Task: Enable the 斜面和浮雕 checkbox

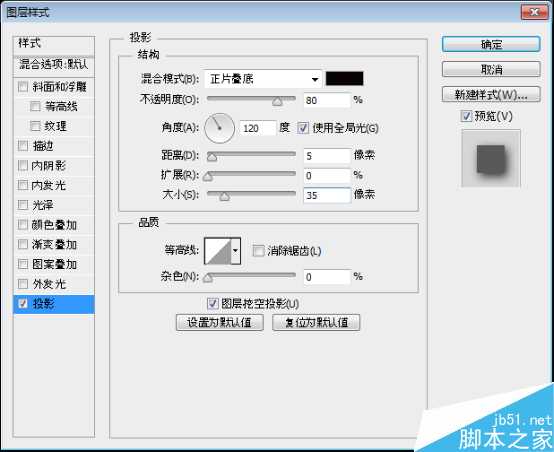Action: click(23, 87)
